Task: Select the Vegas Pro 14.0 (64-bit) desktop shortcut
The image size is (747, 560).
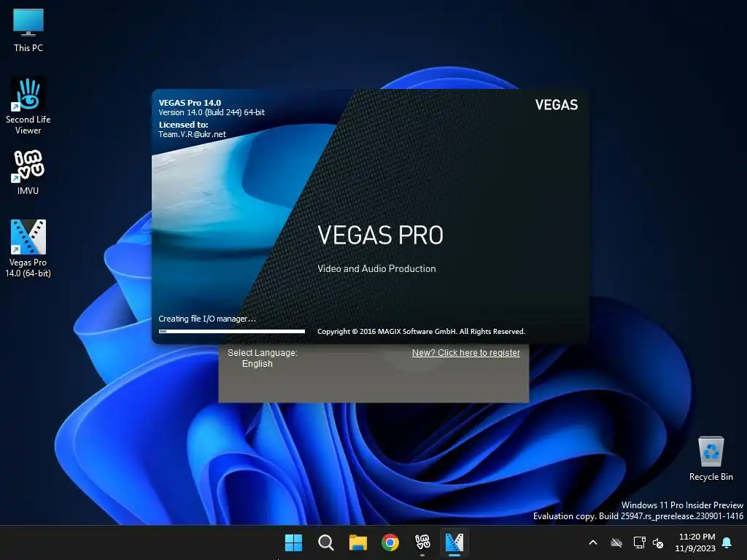Action: point(28,248)
